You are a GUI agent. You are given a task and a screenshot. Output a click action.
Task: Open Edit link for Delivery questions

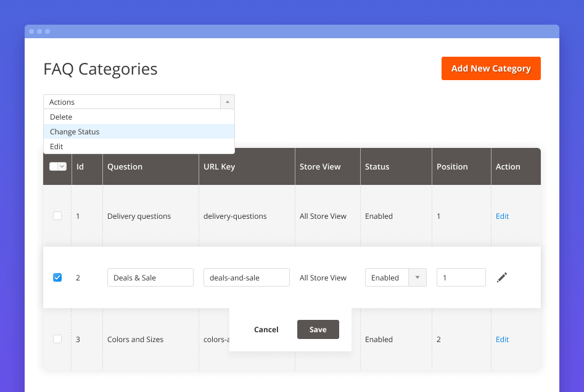point(502,216)
